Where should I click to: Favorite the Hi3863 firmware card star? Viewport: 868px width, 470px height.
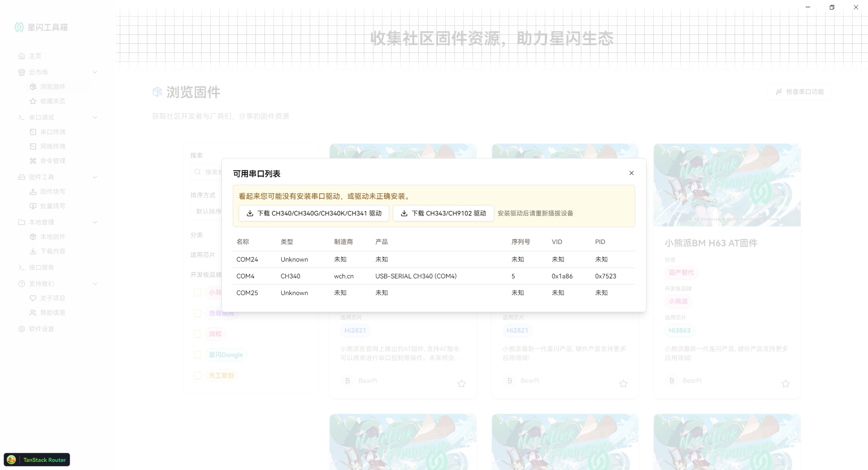[x=786, y=384]
